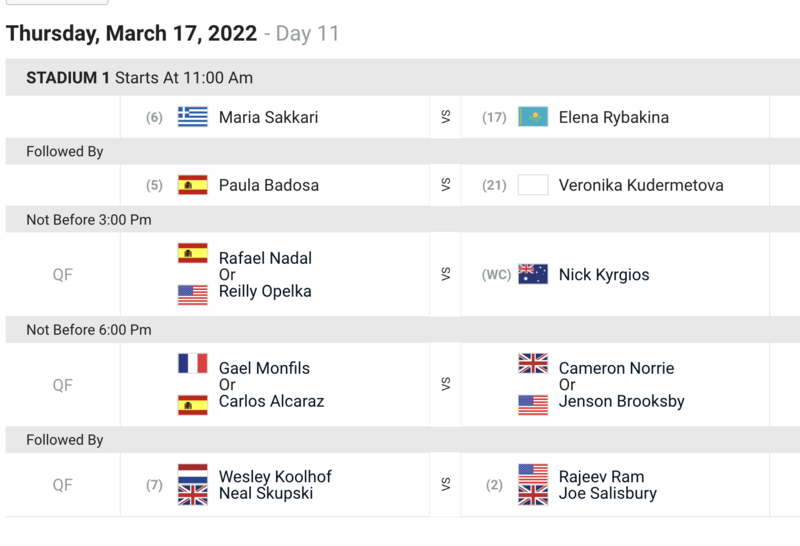Open Carlos Alcaraz's player link
800x546 pixels.
[x=271, y=402]
